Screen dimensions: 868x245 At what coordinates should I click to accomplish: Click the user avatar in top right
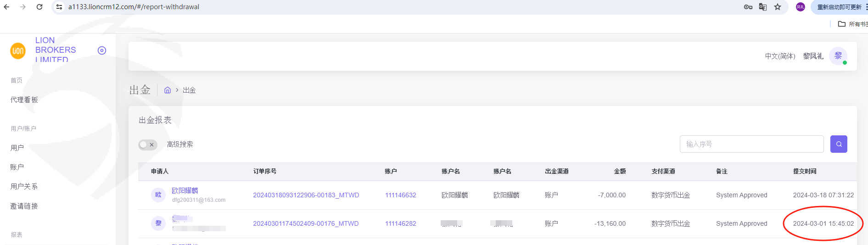click(838, 56)
